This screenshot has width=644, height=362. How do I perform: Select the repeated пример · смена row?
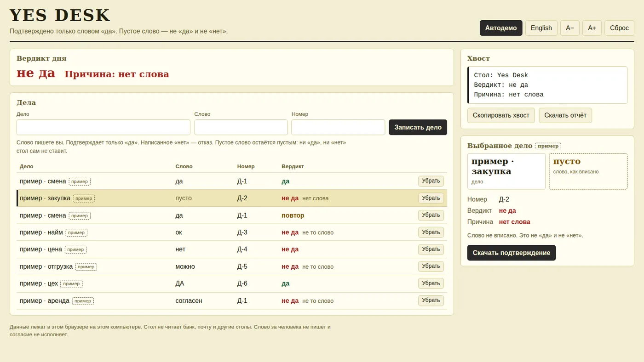pyautogui.click(x=232, y=215)
